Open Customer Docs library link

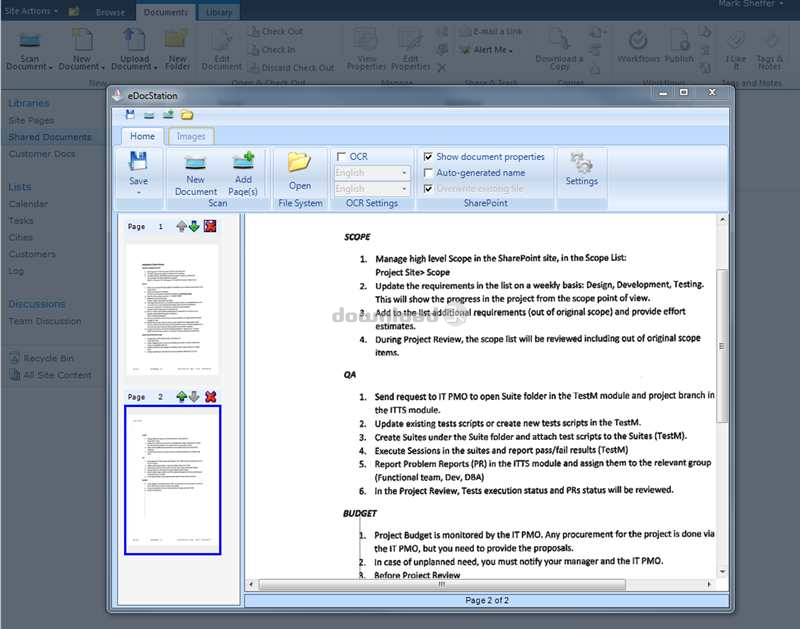pyautogui.click(x=42, y=154)
